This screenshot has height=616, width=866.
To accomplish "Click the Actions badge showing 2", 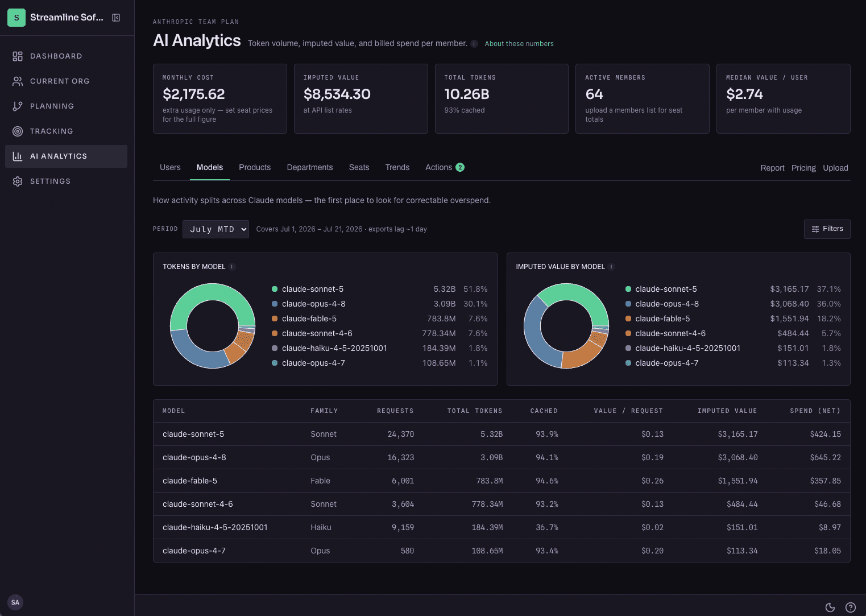I will coord(460,167).
